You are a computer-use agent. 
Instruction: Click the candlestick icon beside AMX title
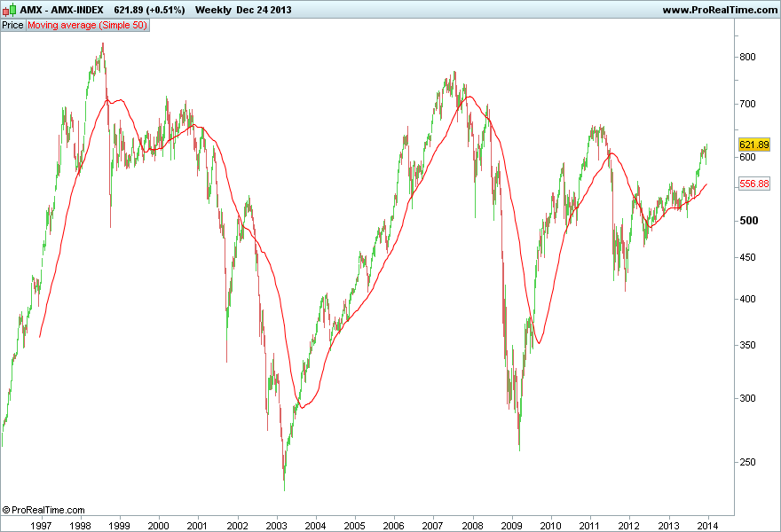coord(10,10)
